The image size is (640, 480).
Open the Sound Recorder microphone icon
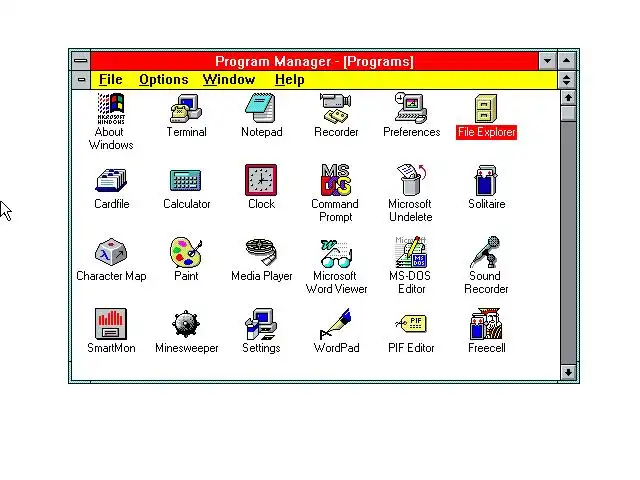[x=485, y=252]
